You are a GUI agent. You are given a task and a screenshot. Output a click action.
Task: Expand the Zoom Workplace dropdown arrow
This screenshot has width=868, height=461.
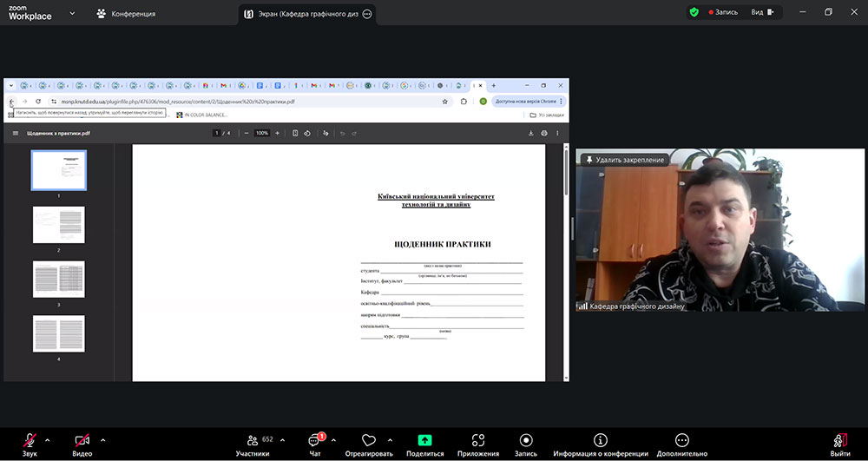71,14
